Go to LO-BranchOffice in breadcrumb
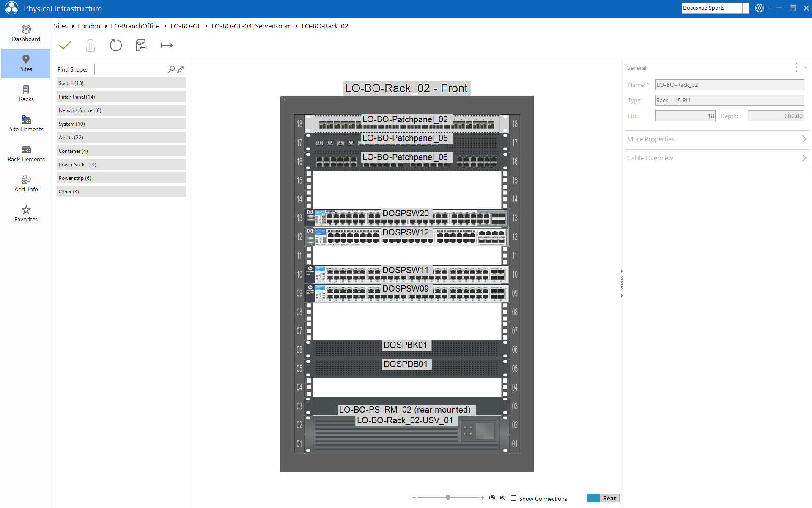812x508 pixels. tap(135, 26)
